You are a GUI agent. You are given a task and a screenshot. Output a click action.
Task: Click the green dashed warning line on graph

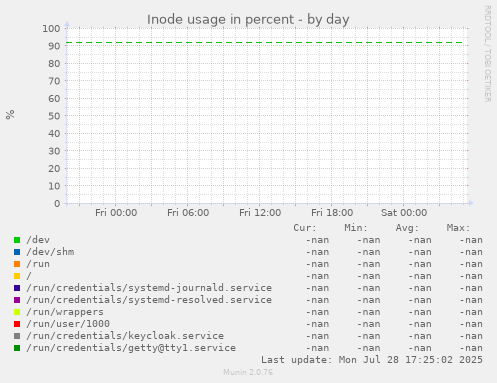pos(265,43)
